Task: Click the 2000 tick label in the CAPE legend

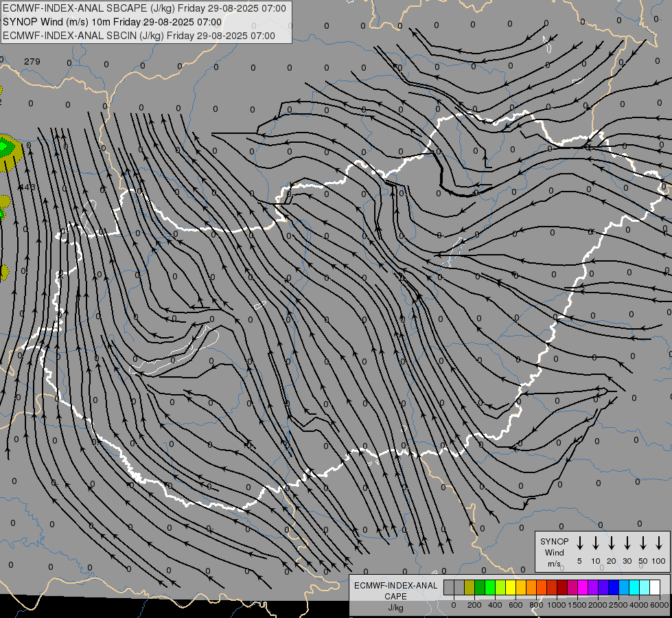Action: click(x=598, y=605)
